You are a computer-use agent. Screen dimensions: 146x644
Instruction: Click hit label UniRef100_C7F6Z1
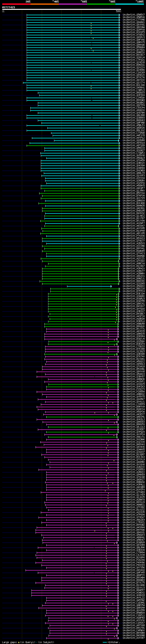coord(134,60)
